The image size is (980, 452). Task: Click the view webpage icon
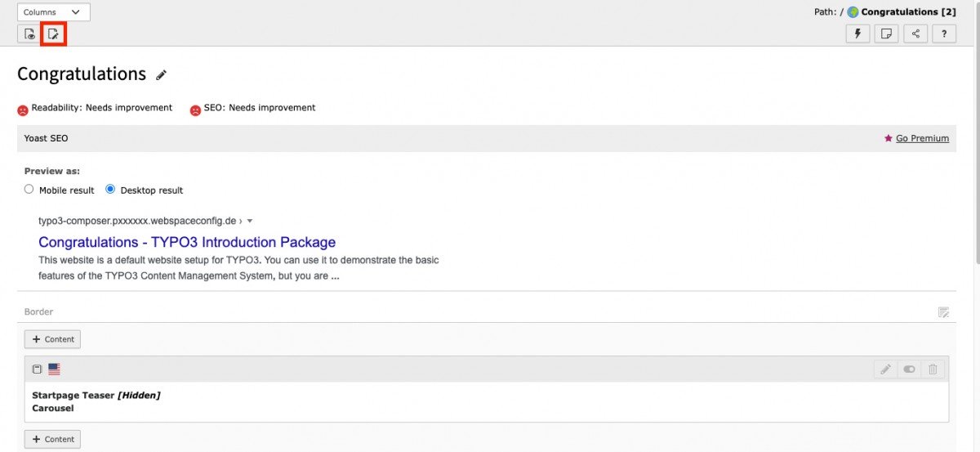(x=29, y=34)
